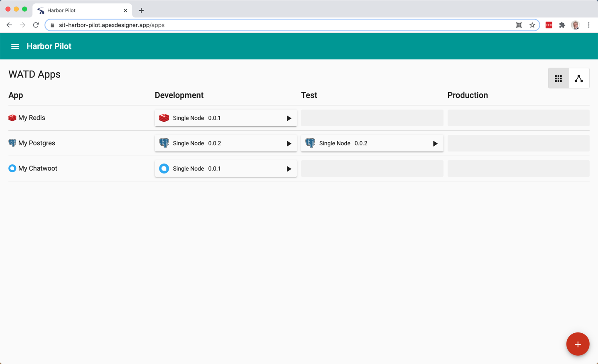Go forward in browser history

[x=22, y=25]
